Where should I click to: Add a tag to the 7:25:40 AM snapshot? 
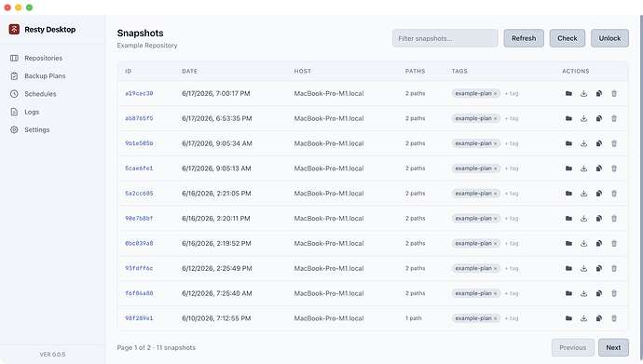[512, 293]
